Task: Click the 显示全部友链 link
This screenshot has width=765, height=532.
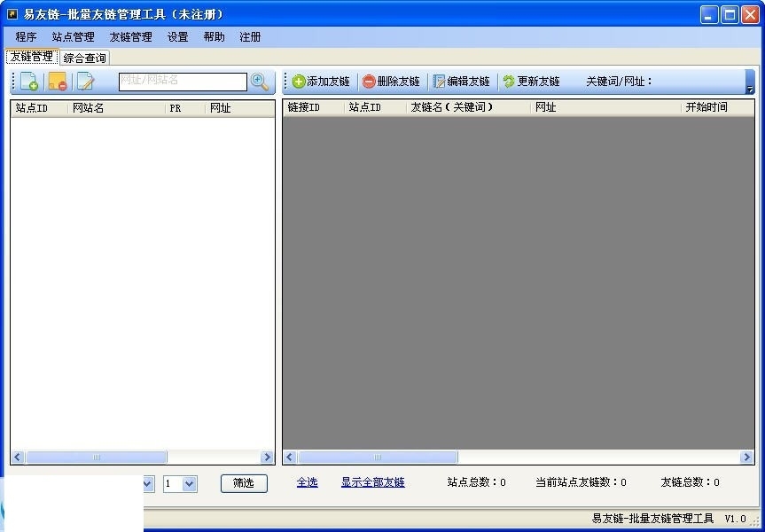Action: (x=373, y=482)
